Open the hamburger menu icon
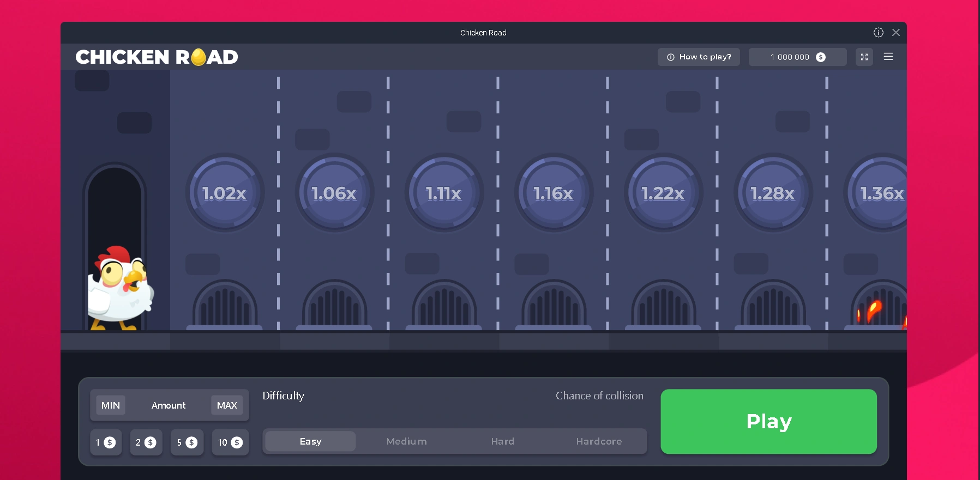Screen dimensions: 980x480 click(x=888, y=57)
